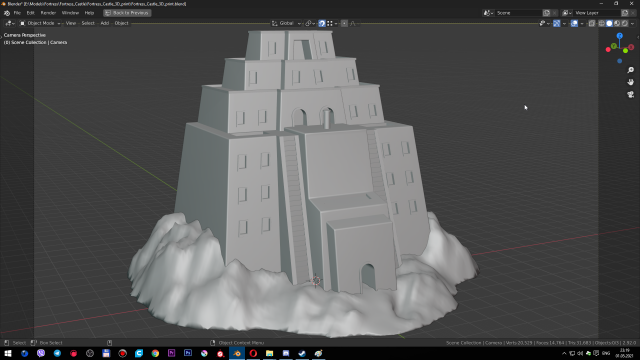Open the Windows Start menu

[8, 353]
